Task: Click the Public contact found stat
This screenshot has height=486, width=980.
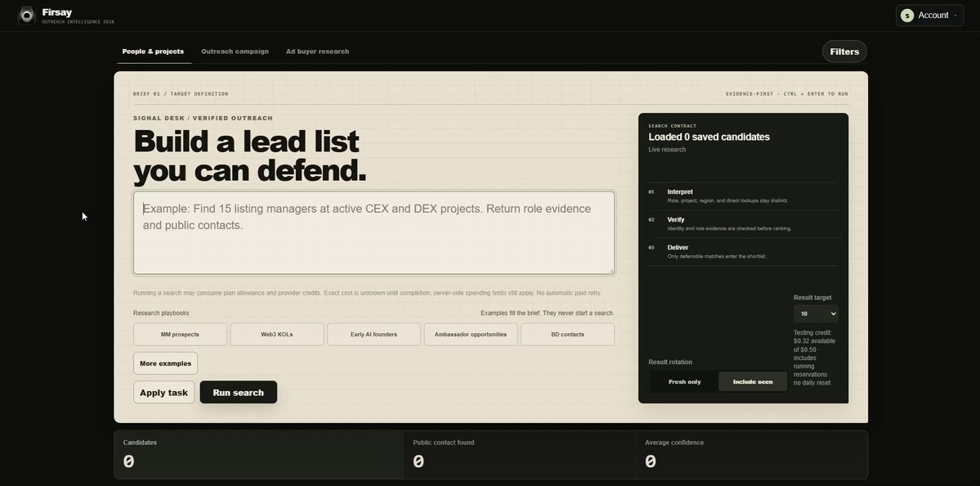Action: (519, 455)
